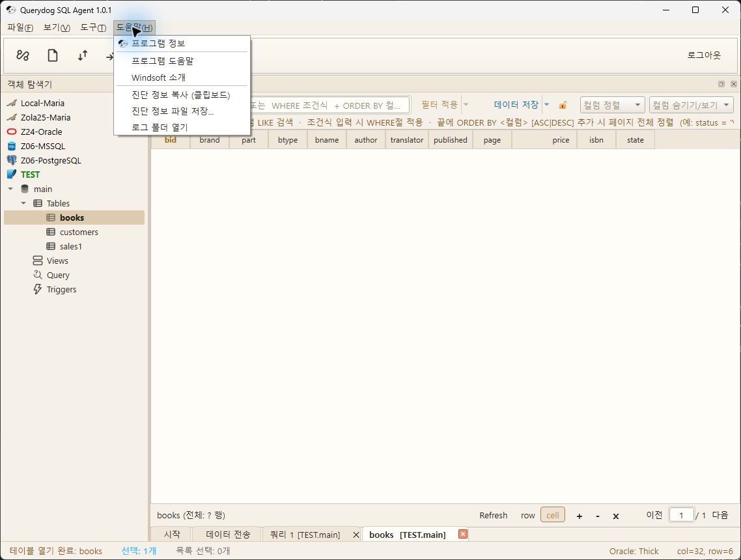Click the price column header

(x=544, y=140)
